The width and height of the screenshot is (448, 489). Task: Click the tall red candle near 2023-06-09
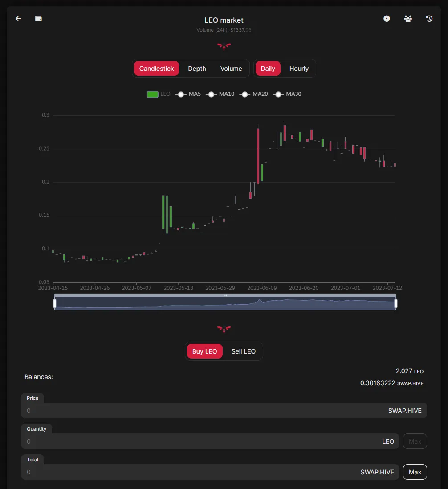(258, 156)
